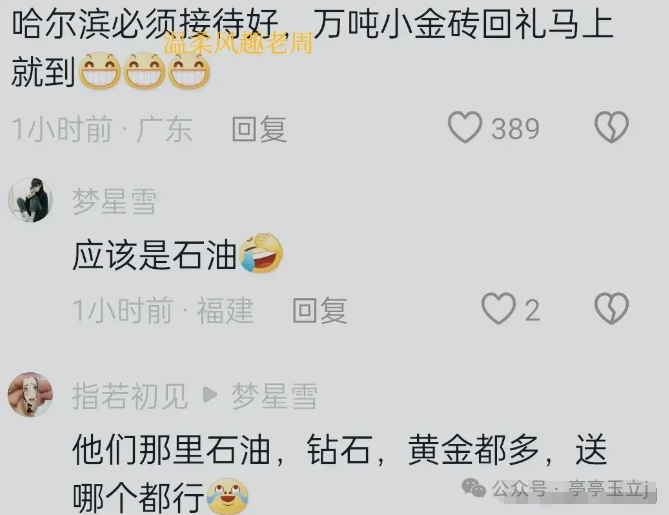Open username 指若初见
Image resolution: width=669 pixels, height=515 pixels.
[x=130, y=396]
